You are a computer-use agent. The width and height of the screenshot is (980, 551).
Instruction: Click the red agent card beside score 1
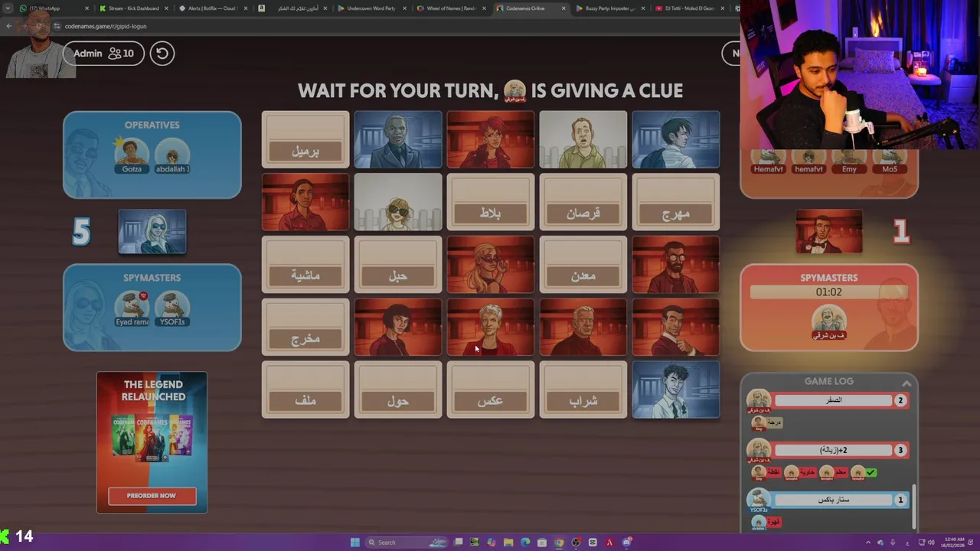829,231
